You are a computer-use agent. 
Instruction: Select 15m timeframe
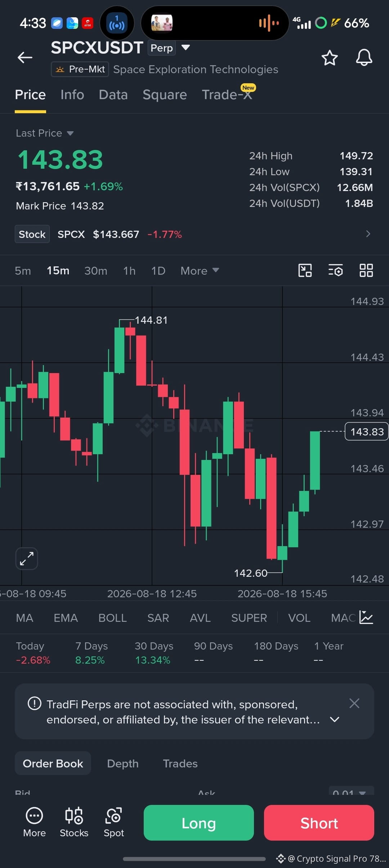click(x=58, y=271)
